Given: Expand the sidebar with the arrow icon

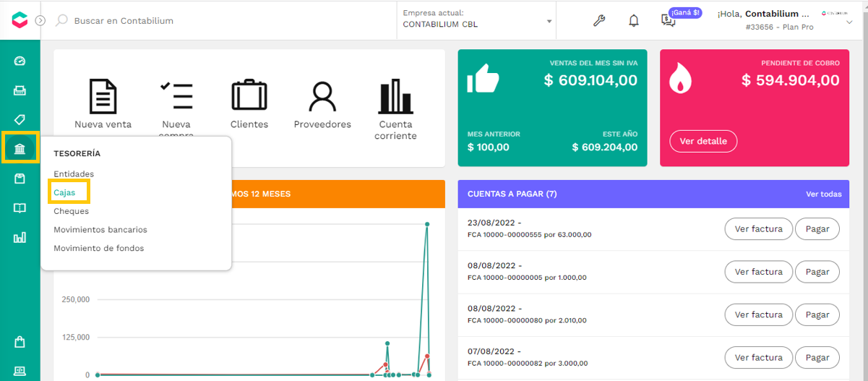Looking at the screenshot, I should click(x=40, y=21).
